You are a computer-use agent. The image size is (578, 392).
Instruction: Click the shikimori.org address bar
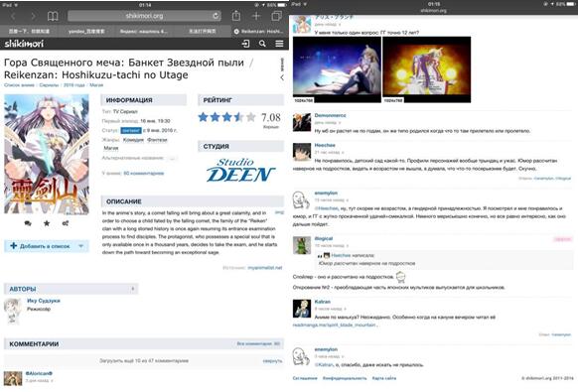[144, 16]
